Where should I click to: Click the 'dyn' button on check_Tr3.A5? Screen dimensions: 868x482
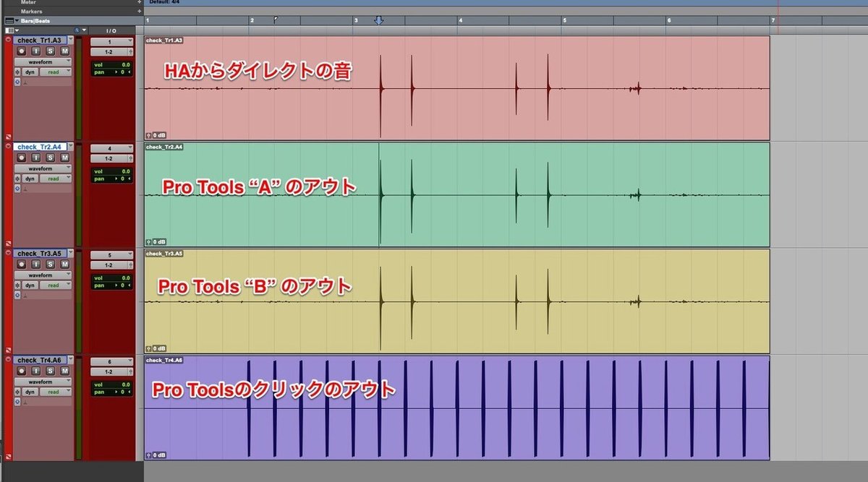[30, 285]
